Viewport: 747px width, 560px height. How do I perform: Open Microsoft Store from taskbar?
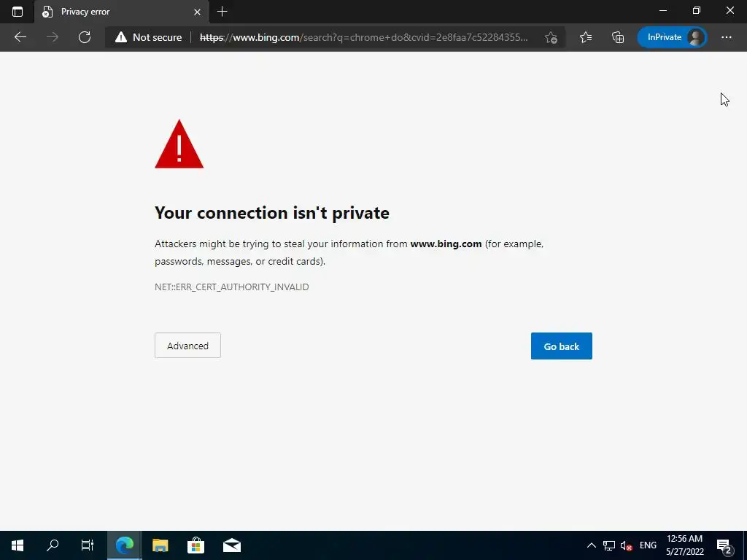pos(196,545)
